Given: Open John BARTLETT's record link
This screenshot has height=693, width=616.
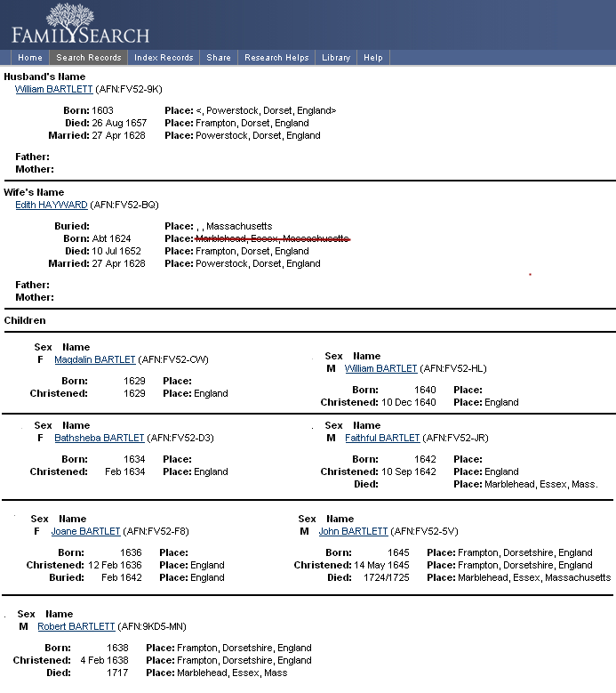Looking at the screenshot, I should coord(353,531).
